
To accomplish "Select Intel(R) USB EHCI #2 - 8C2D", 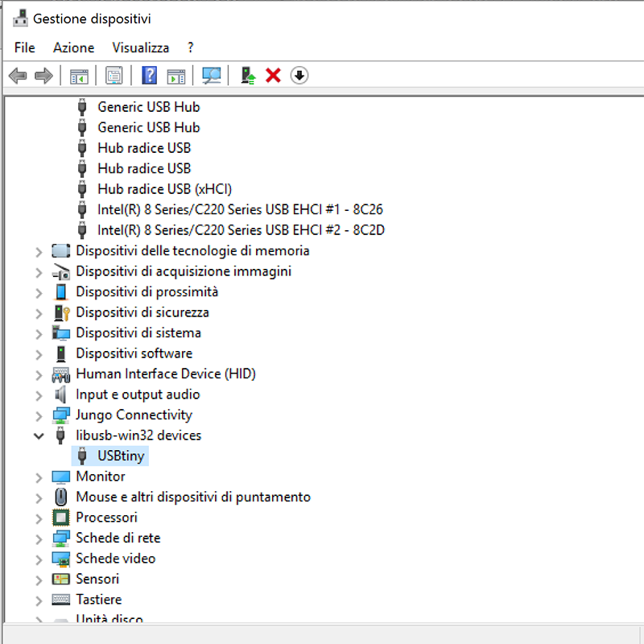I will 241,230.
